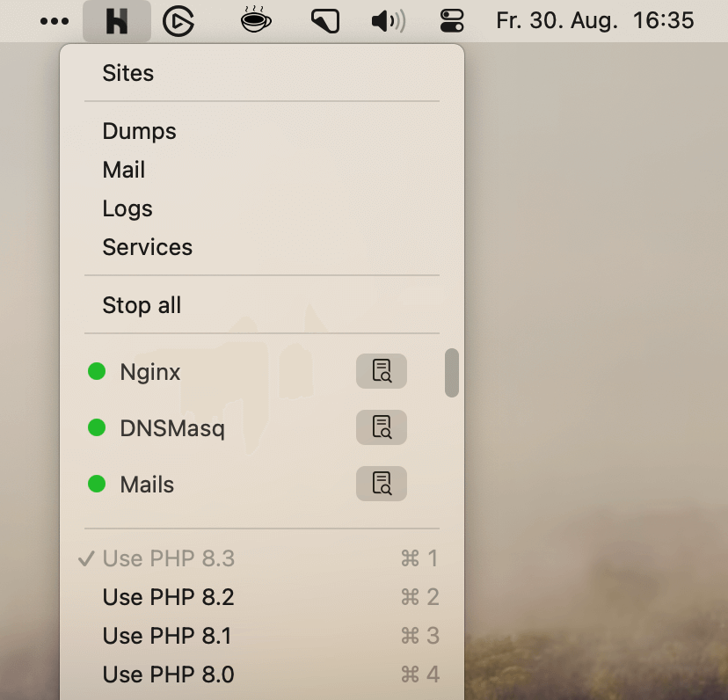Click the three-dots overflow icon in menu bar
This screenshot has width=728, height=700.
55,21
